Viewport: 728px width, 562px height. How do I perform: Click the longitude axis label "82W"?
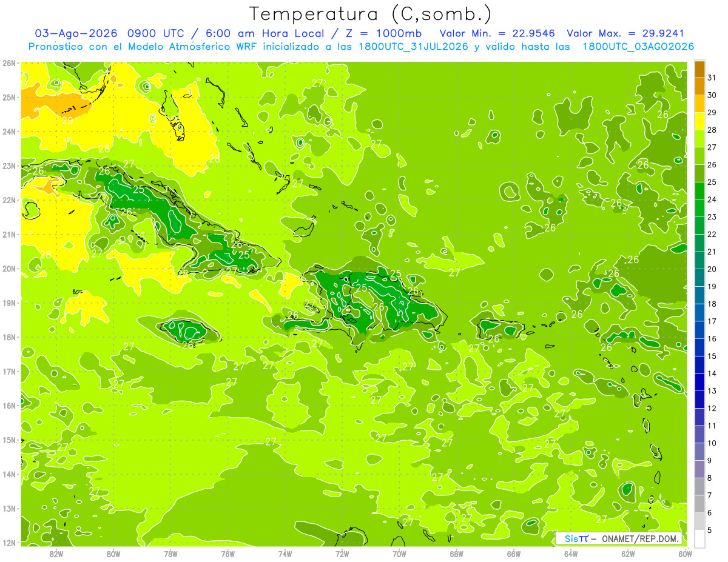pyautogui.click(x=56, y=554)
